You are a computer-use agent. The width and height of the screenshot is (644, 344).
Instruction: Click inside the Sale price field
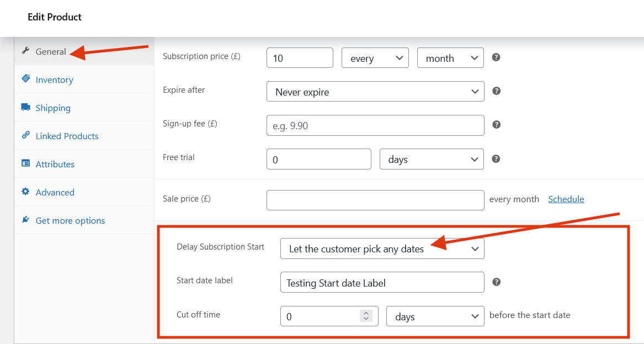point(375,200)
